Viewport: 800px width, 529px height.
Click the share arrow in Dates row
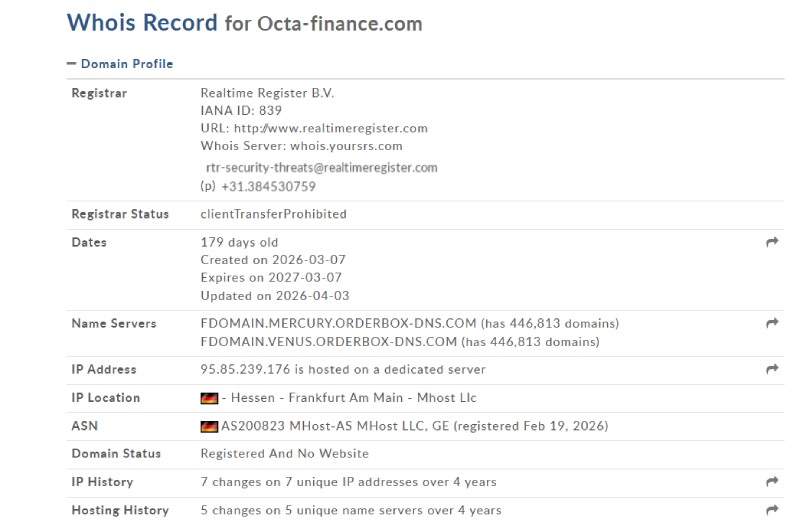pos(772,242)
